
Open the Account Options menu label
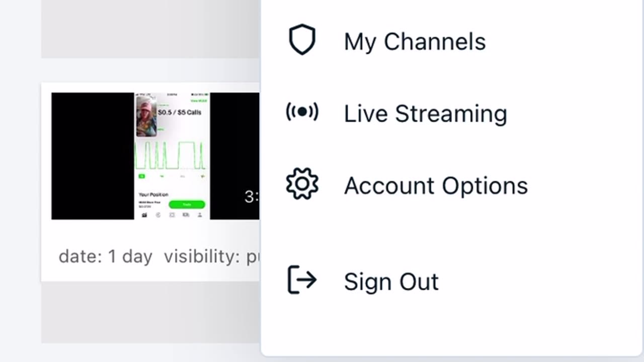(x=436, y=186)
